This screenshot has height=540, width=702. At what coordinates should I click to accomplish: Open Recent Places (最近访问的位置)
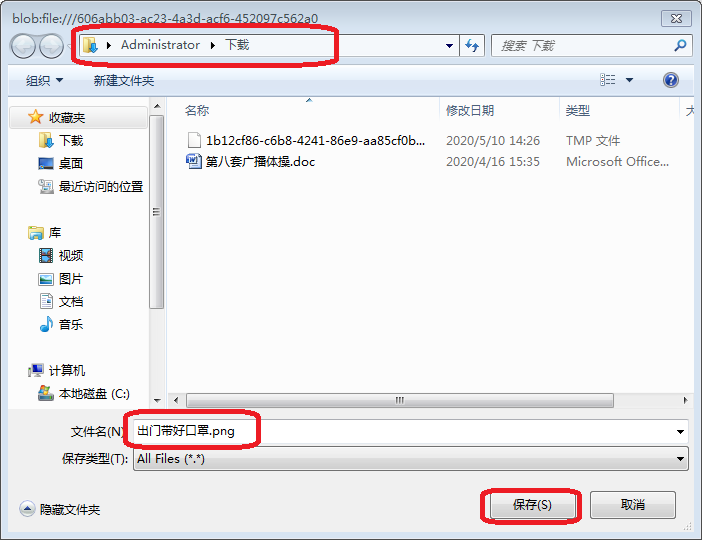coord(91,186)
